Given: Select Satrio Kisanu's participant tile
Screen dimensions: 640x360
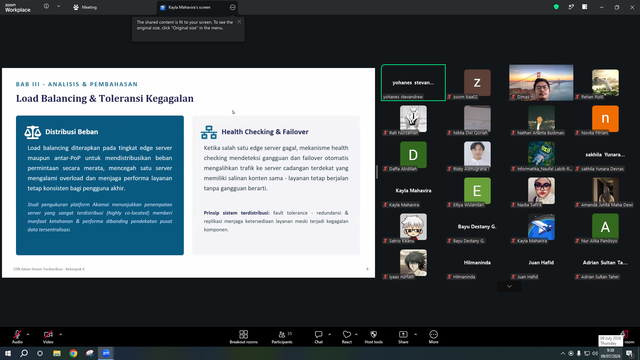Looking at the screenshot, I should point(413,227).
